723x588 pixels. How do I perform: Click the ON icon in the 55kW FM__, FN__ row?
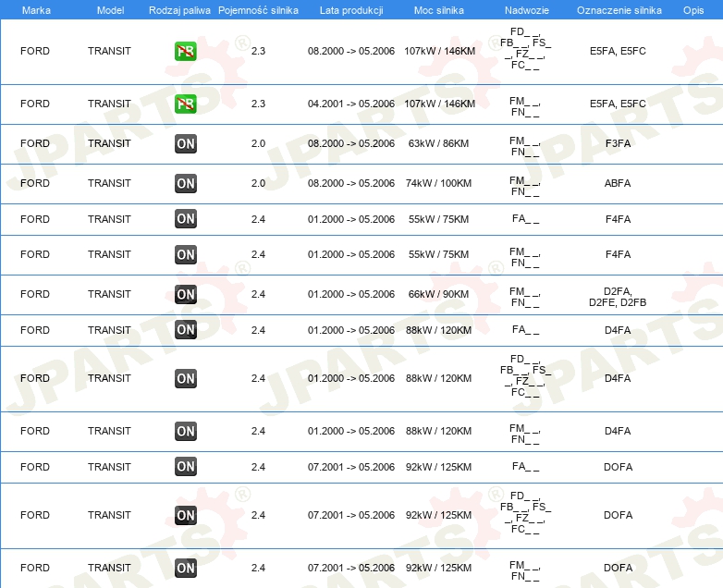[185, 254]
